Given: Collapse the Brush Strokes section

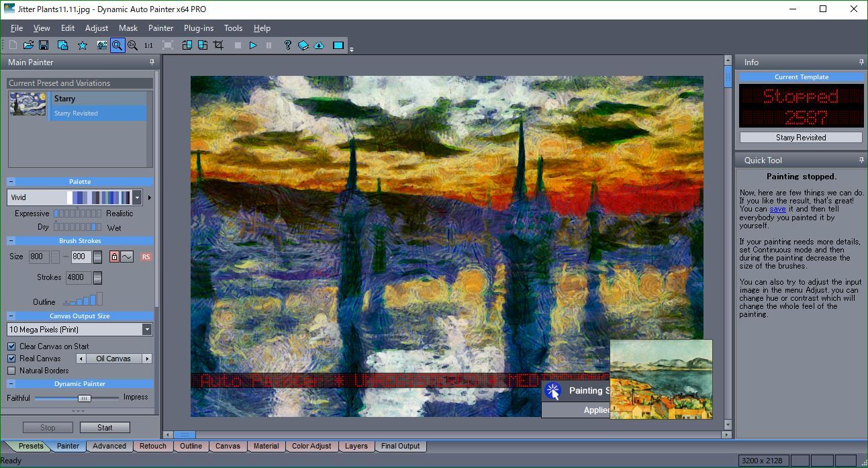Looking at the screenshot, I should click(x=11, y=240).
